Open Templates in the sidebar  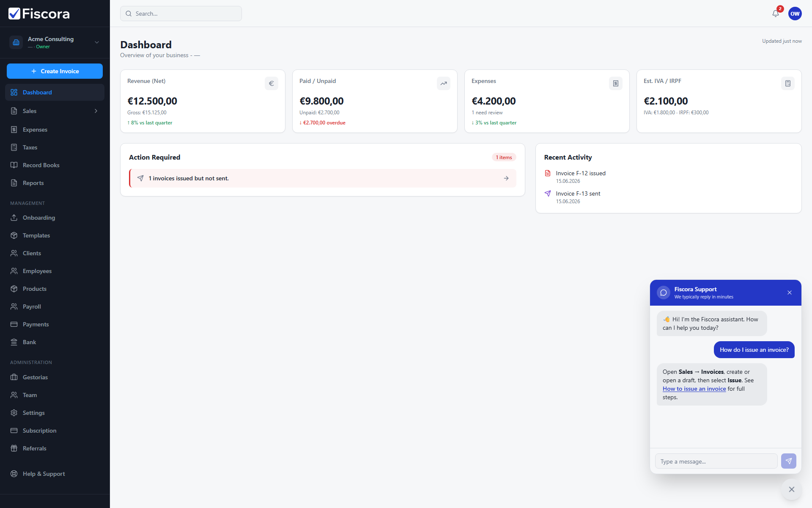tap(55, 235)
